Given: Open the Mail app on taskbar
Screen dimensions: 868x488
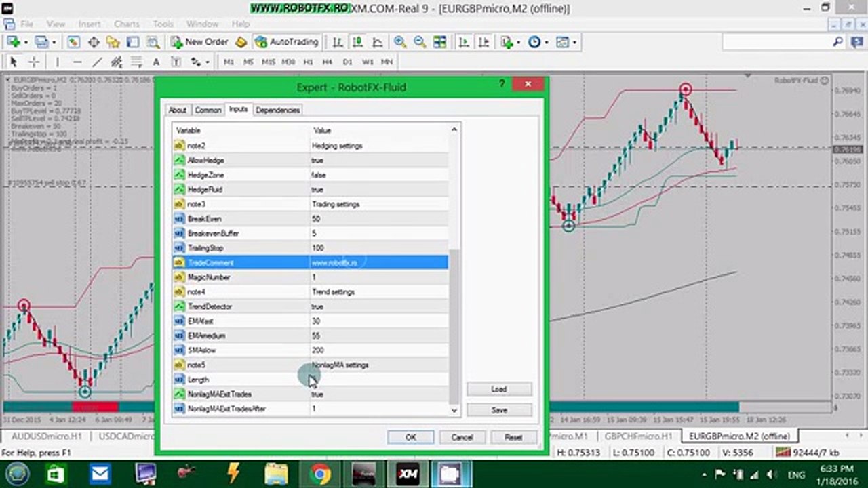Looking at the screenshot, I should [x=100, y=473].
